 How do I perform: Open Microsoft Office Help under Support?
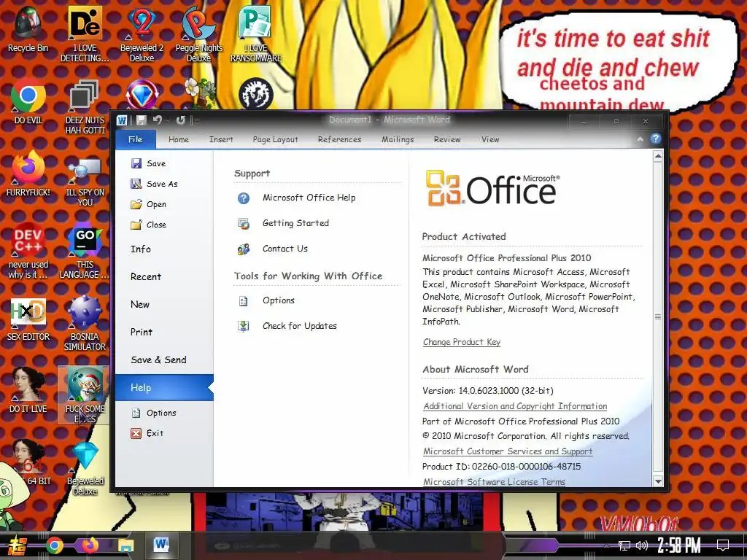[x=296, y=198]
